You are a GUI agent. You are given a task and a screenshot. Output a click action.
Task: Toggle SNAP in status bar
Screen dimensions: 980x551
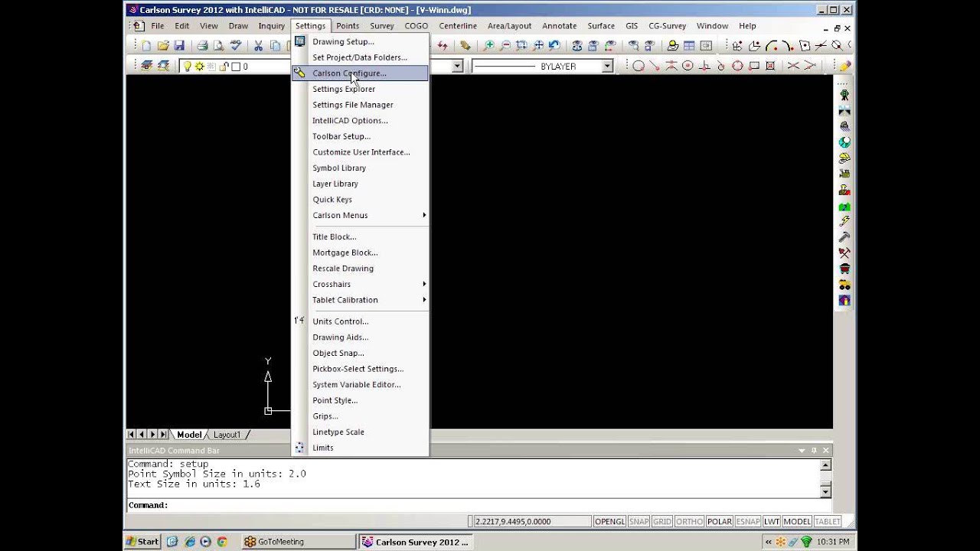pos(639,521)
